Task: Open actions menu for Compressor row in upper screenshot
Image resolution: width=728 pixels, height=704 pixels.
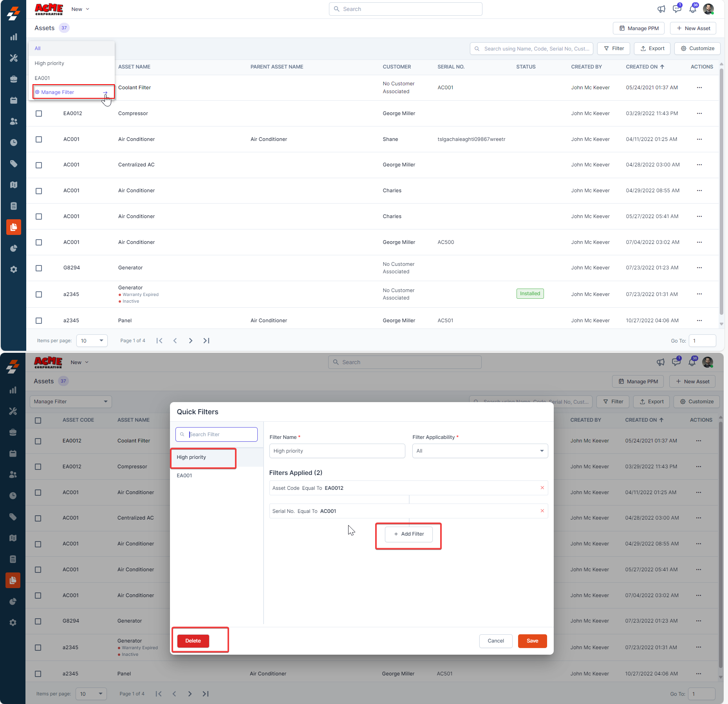Action: tap(699, 114)
